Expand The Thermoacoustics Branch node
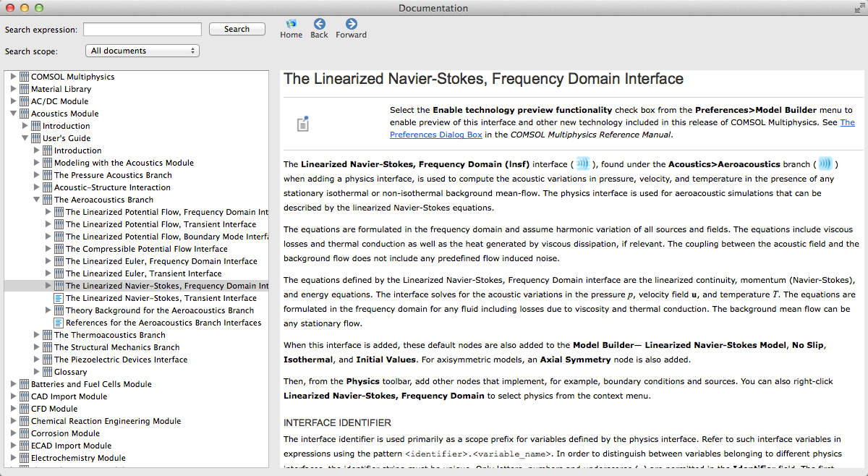Screen dimensions: 868x476 coord(36,335)
